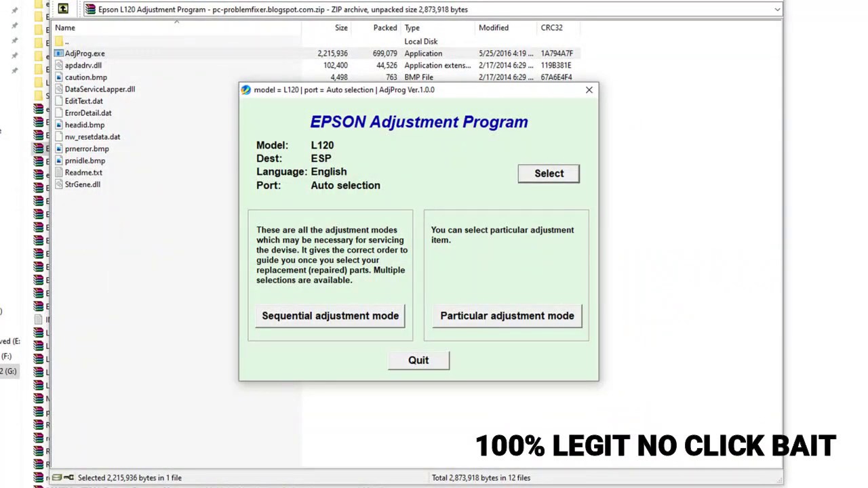Viewport: 868px width, 488px height.
Task: Open the WinRAR archive path dropdown
Action: point(777,9)
